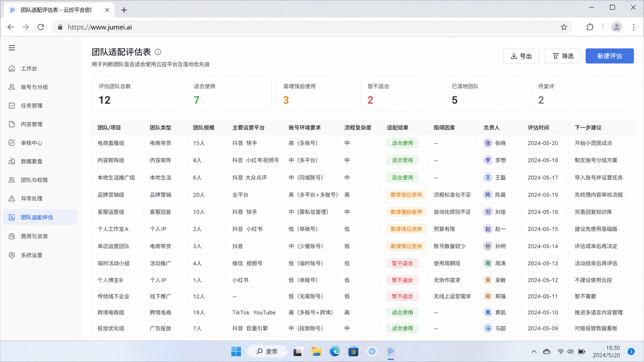Open 审核中心 from sidebar
The image size is (644, 362).
(40, 143)
